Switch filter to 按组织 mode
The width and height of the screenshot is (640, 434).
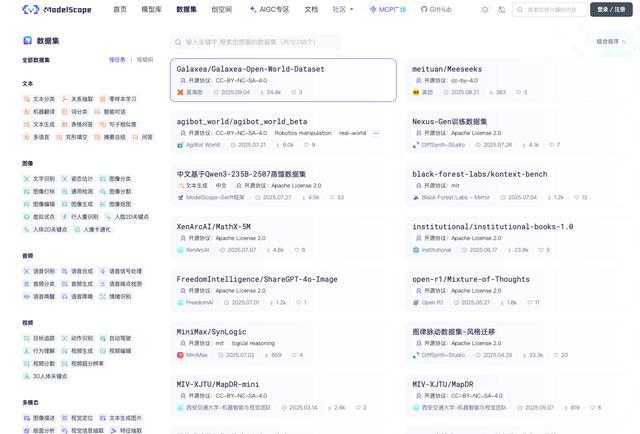(x=145, y=60)
